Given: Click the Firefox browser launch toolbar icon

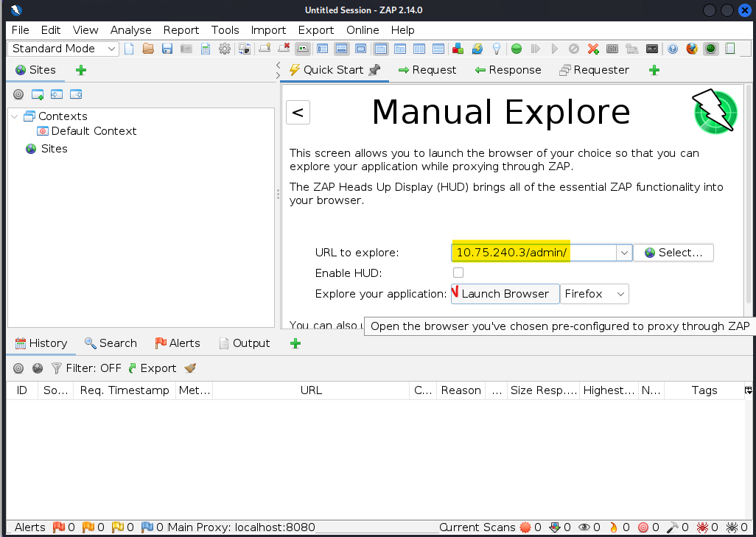Looking at the screenshot, I should 692,49.
